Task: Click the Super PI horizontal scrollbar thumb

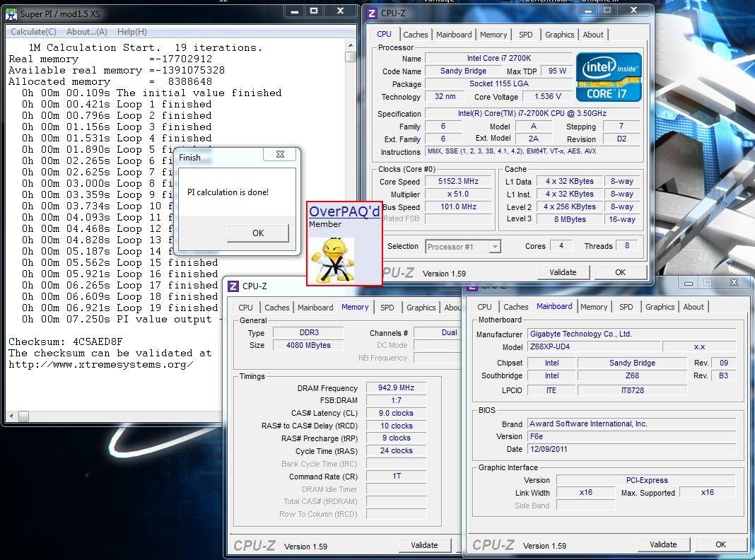Action: coord(23,416)
